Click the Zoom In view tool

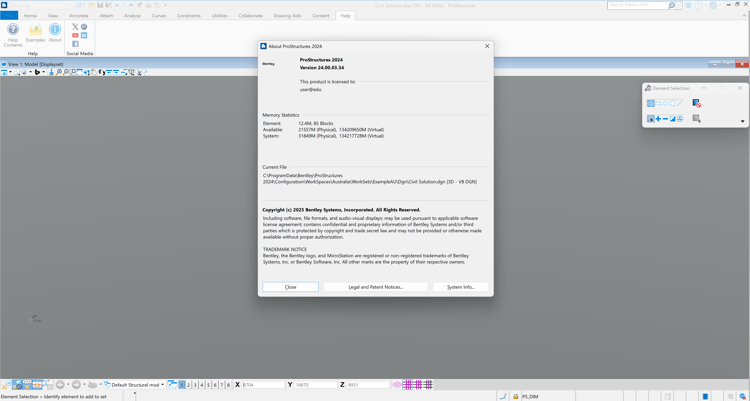(58, 72)
